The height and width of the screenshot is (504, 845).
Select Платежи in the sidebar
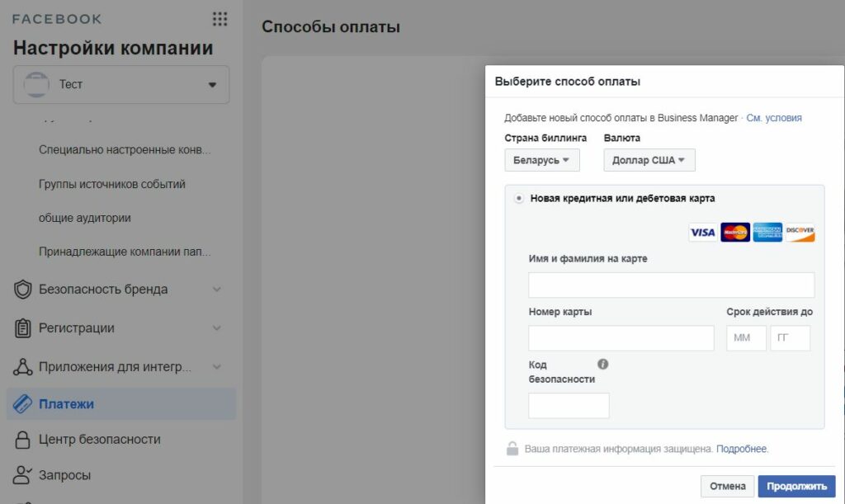point(121,404)
